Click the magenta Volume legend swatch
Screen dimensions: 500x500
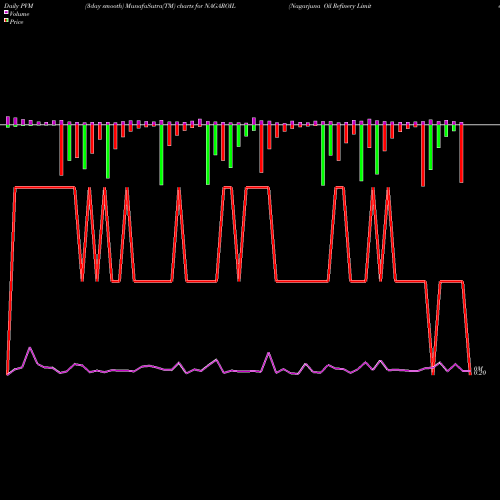[6, 12]
